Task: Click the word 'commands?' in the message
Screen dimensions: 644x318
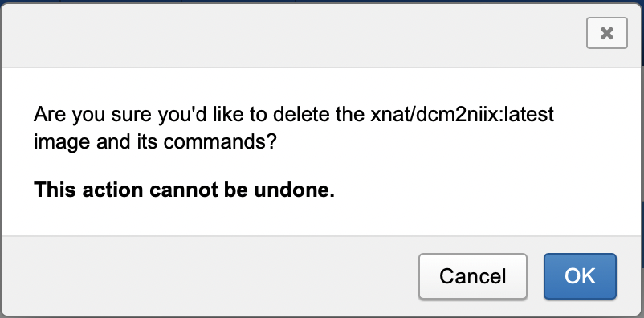Action: coord(221,142)
